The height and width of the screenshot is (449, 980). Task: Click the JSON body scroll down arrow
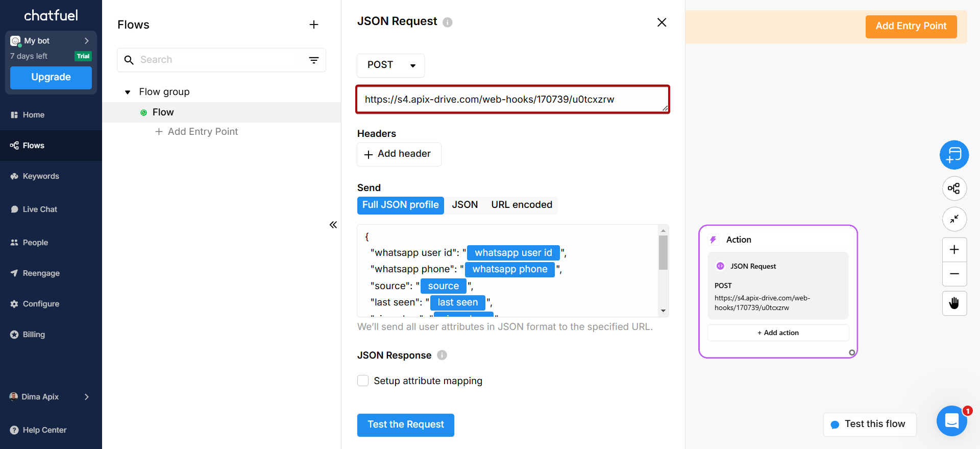tap(663, 311)
